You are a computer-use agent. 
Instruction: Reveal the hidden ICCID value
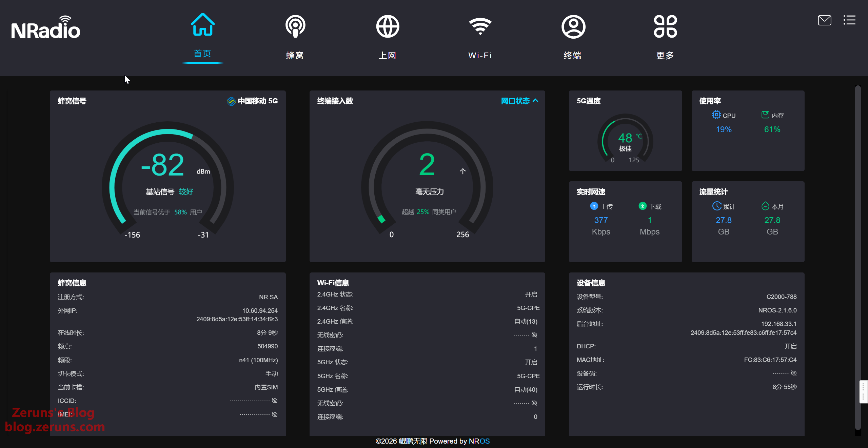[275, 401]
